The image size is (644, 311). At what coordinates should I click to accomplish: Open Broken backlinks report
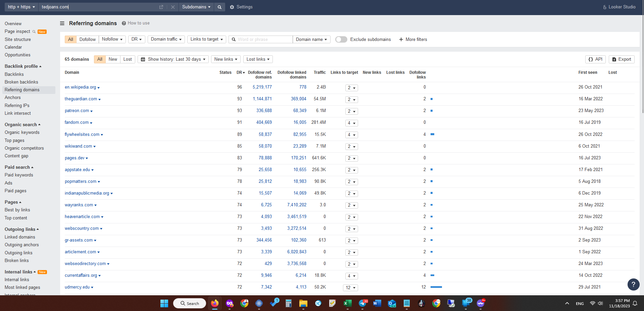coord(21,82)
